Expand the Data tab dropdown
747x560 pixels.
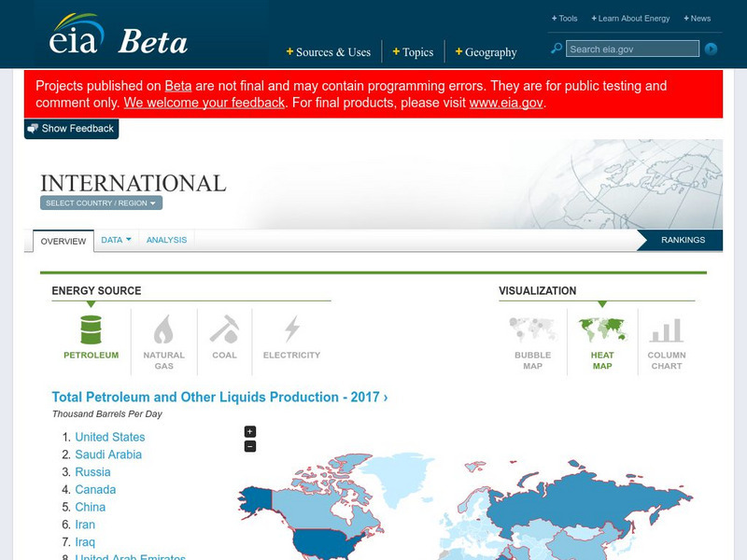tap(116, 240)
